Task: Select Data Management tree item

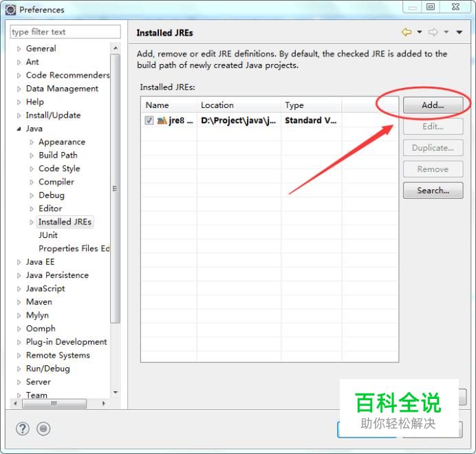Action: [x=62, y=89]
